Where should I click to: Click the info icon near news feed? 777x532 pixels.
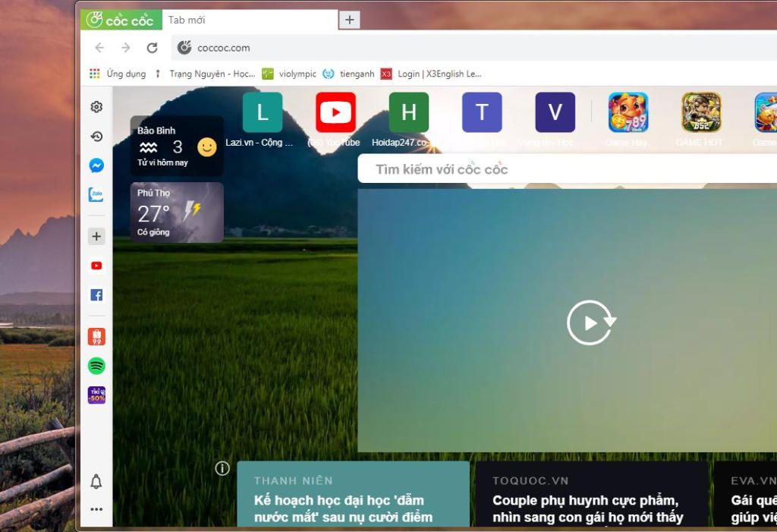[222, 468]
